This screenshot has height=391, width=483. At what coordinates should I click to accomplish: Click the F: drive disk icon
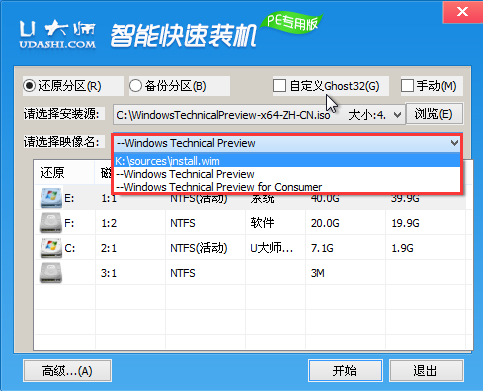[51, 223]
